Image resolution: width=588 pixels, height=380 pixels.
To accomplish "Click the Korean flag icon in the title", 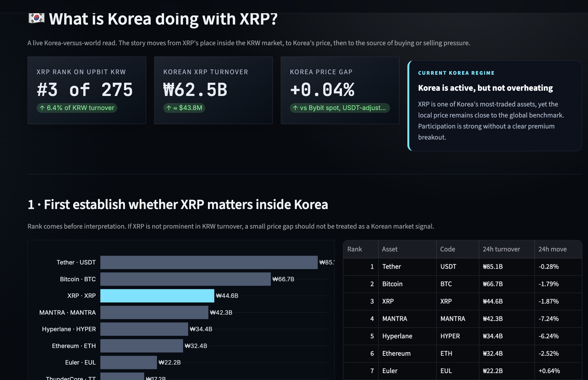I will pos(36,18).
